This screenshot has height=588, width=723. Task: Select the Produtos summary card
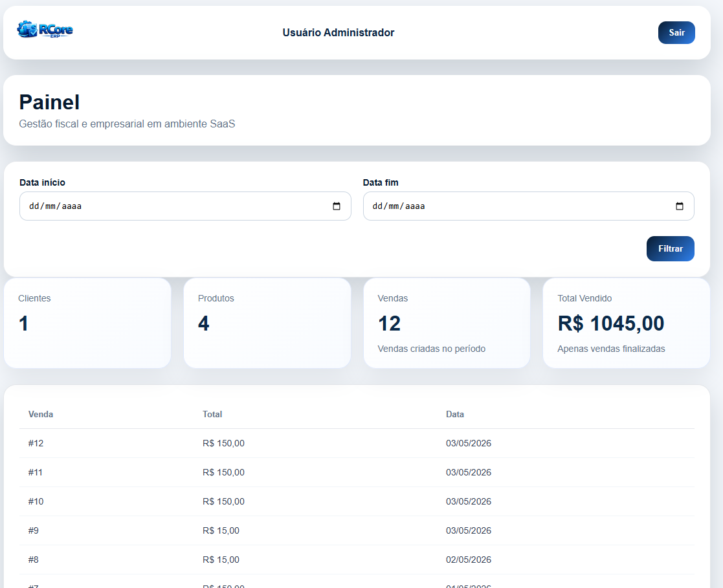[267, 323]
